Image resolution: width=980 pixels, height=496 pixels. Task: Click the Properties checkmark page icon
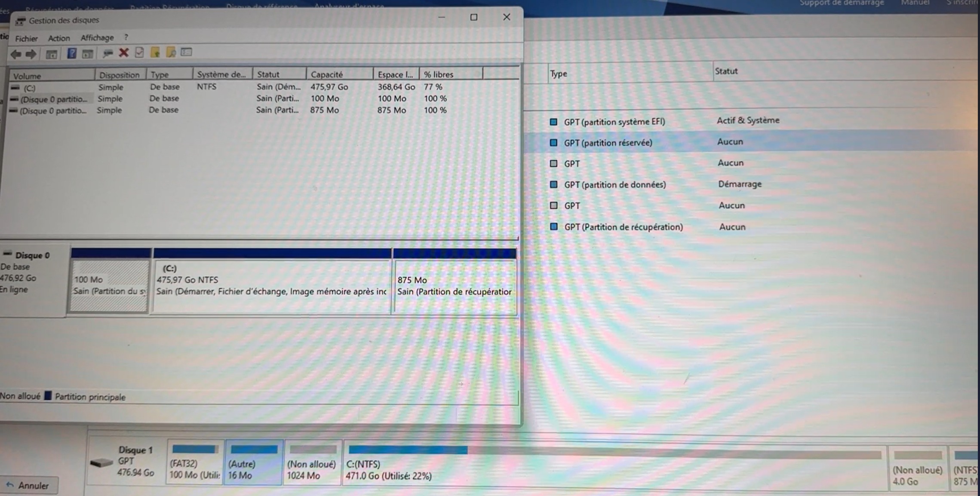pos(139,52)
